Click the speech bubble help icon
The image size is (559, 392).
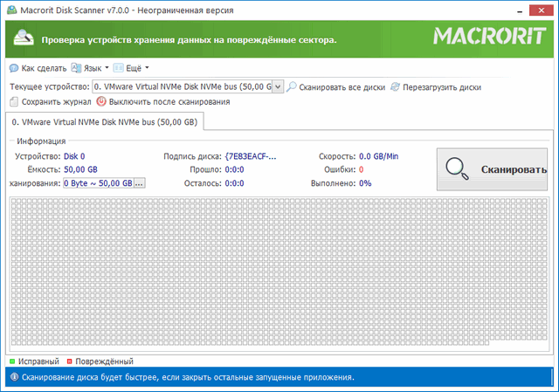click(x=14, y=68)
